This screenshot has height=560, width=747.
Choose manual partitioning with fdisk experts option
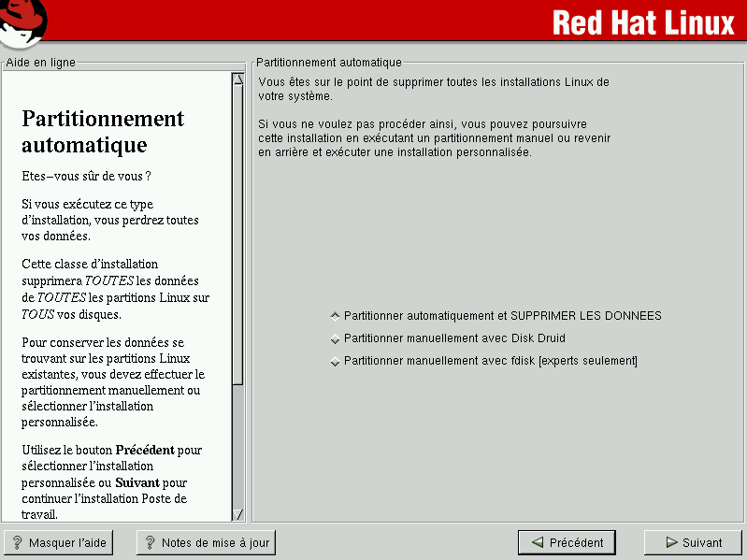[x=336, y=361]
